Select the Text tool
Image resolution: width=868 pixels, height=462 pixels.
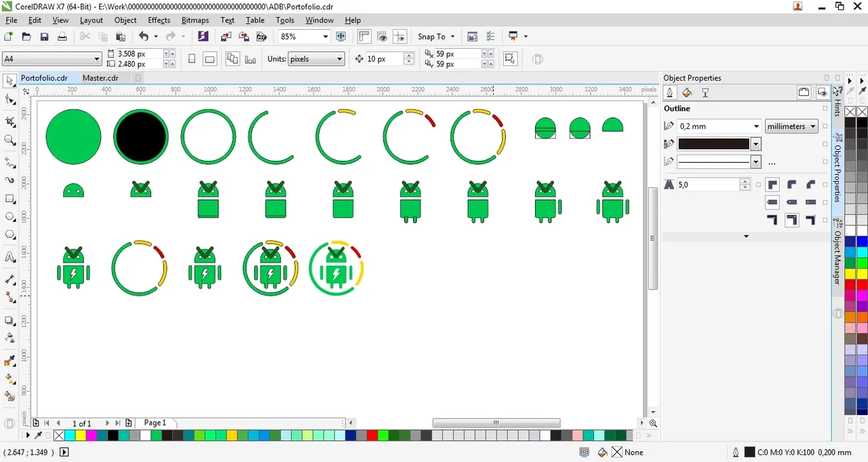(x=9, y=257)
